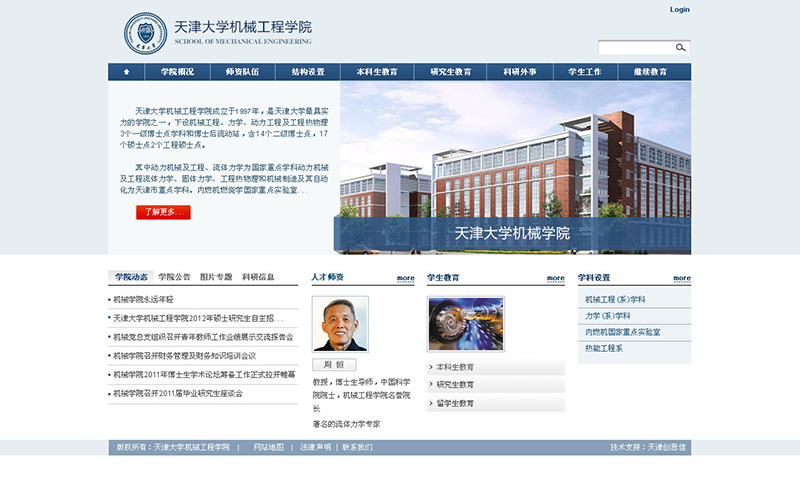Switch to the 图片专题 tab

tap(216, 277)
